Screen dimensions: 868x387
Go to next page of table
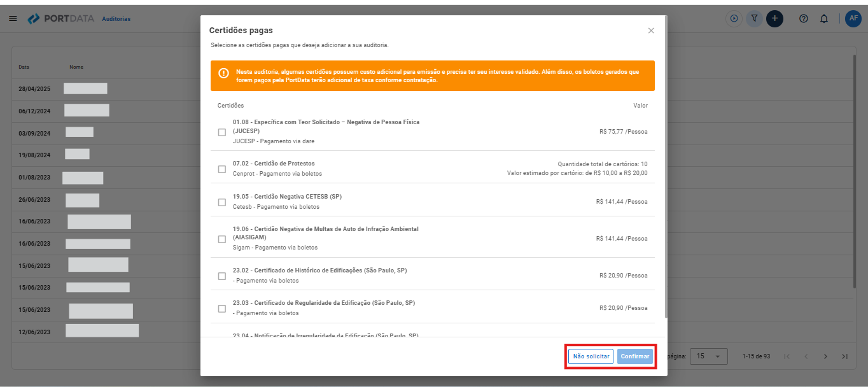[x=825, y=356]
